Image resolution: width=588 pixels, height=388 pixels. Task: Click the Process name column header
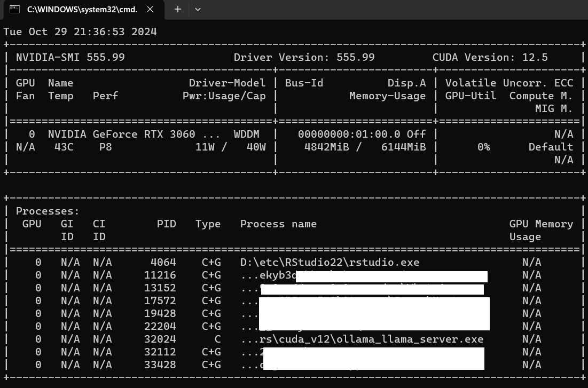(278, 224)
